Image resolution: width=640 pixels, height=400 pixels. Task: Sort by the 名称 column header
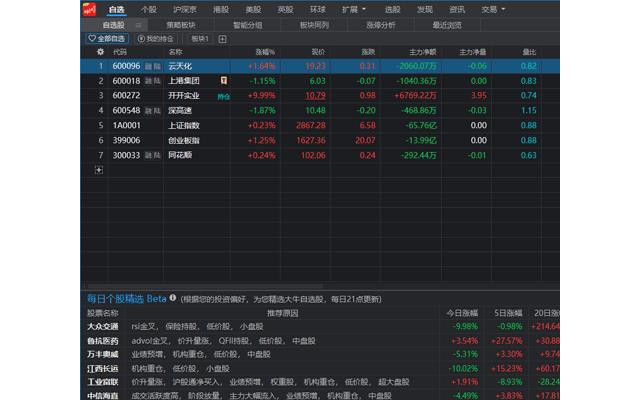176,52
